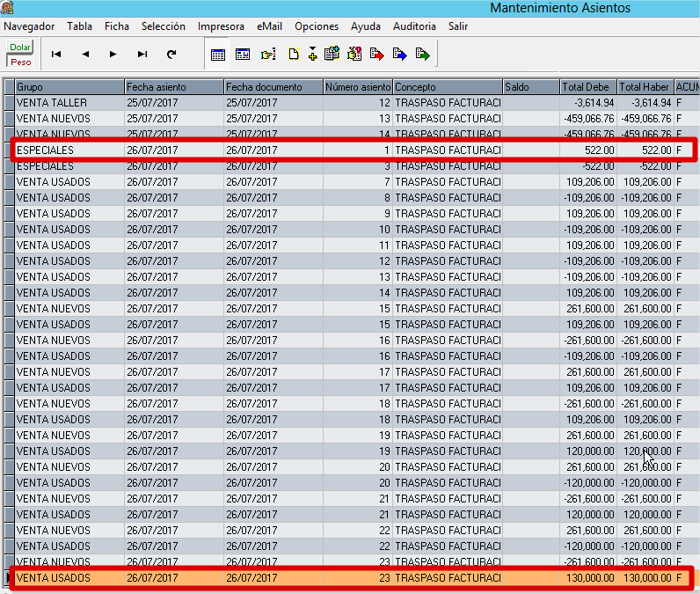Open the eMail menu
The height and width of the screenshot is (594, 700).
(269, 26)
